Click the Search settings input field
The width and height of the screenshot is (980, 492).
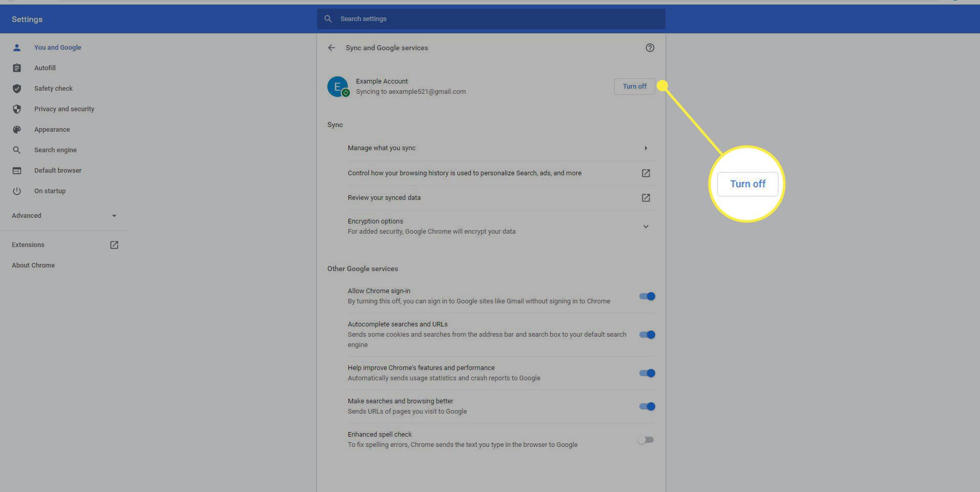pos(491,19)
